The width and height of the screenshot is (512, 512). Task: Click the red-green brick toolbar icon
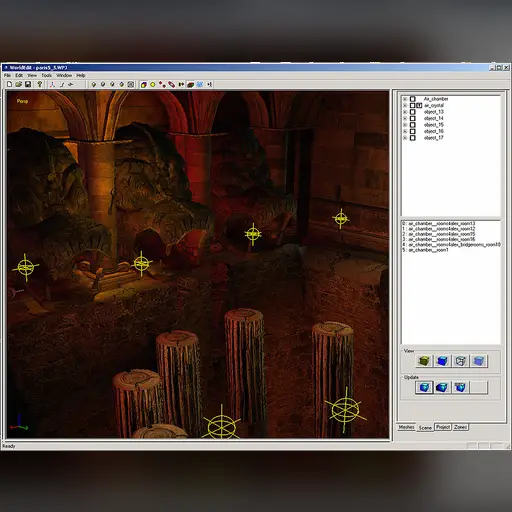tap(190, 84)
